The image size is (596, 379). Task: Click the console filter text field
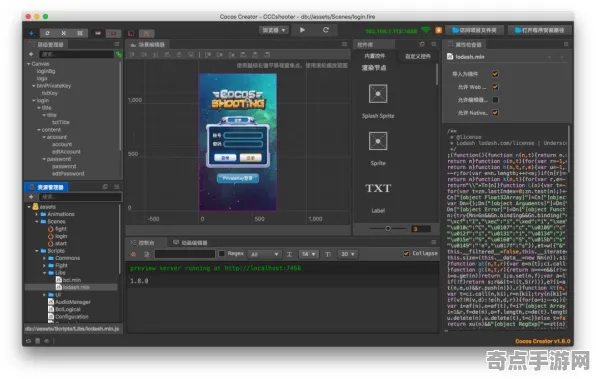[x=185, y=254]
